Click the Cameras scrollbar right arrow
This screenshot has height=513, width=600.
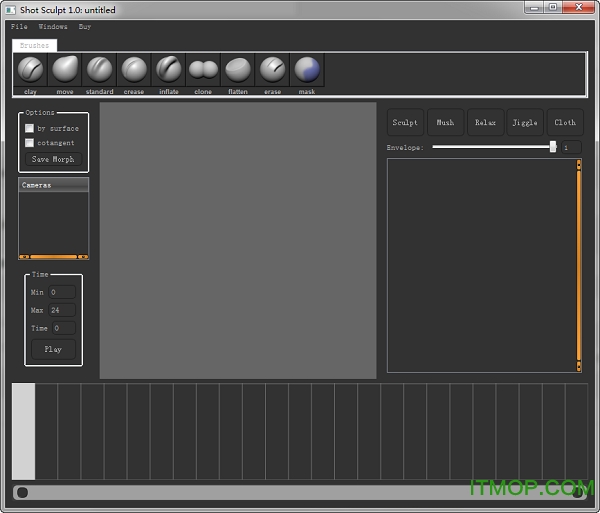[x=83, y=257]
